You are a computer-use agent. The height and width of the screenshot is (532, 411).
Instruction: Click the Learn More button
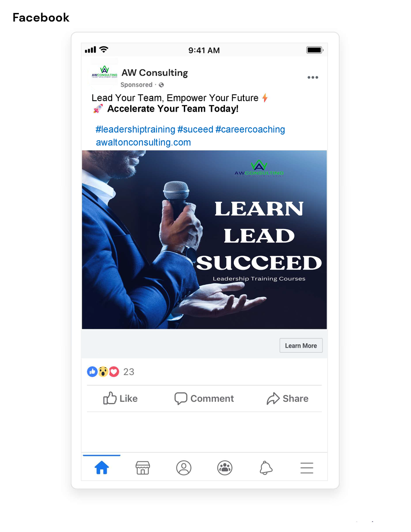click(301, 345)
